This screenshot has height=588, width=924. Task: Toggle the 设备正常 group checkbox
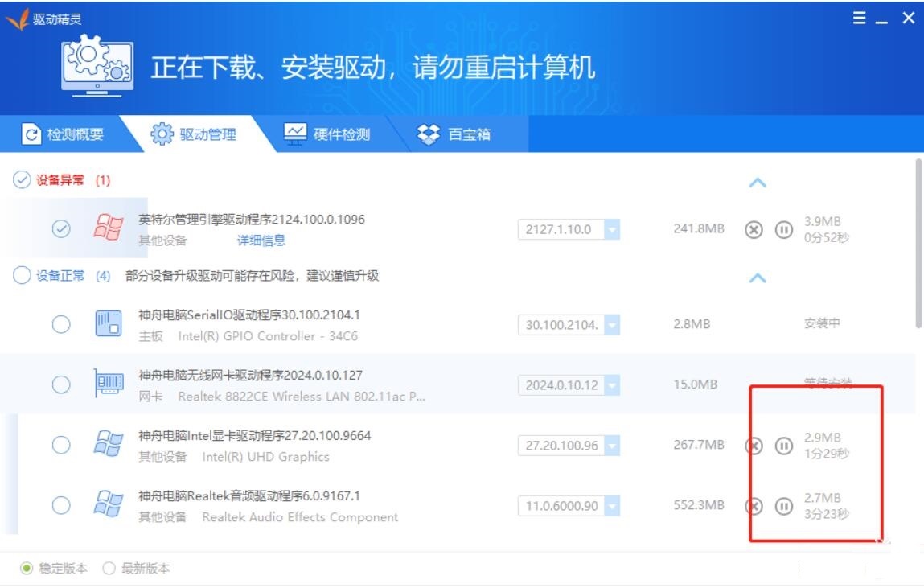coord(22,275)
